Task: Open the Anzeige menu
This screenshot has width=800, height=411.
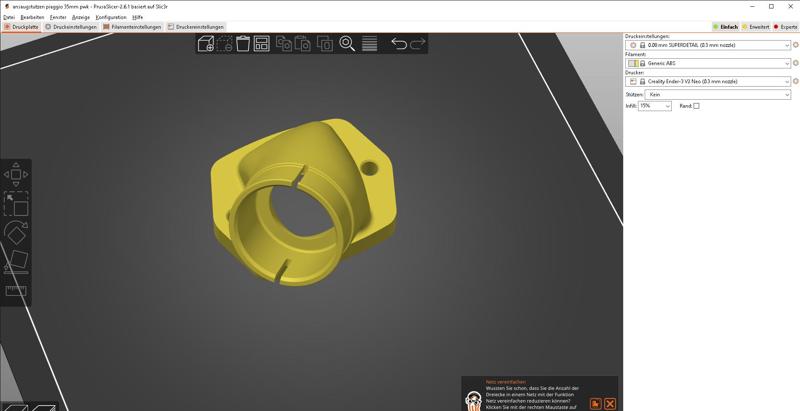Action: 81,17
